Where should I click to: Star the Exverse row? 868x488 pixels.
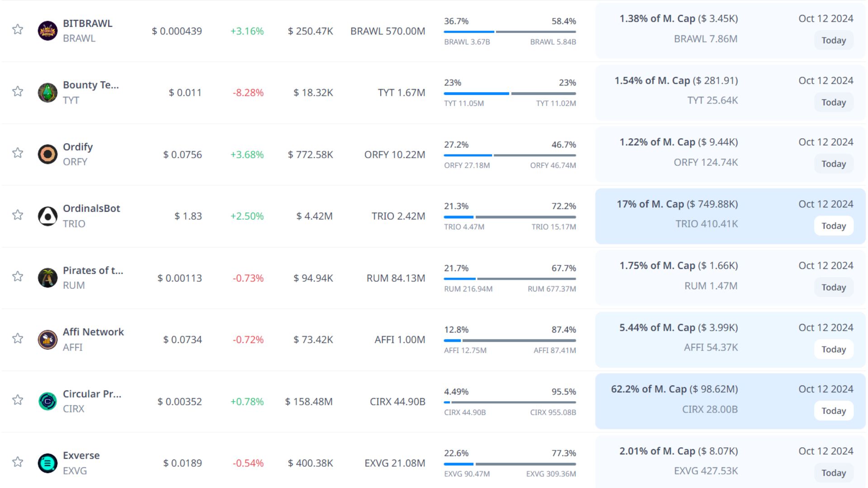(18, 462)
